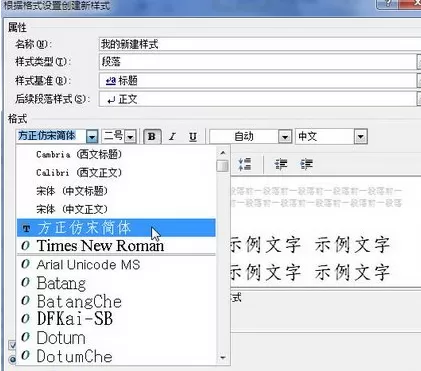
Task: Toggle the Bold formatting button
Action: pos(152,137)
